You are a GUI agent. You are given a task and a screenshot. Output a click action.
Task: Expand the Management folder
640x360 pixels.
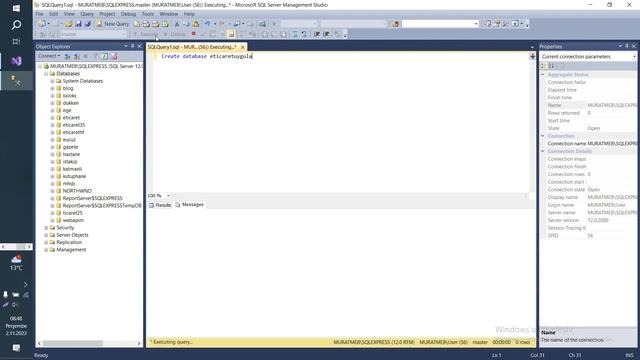46,249
